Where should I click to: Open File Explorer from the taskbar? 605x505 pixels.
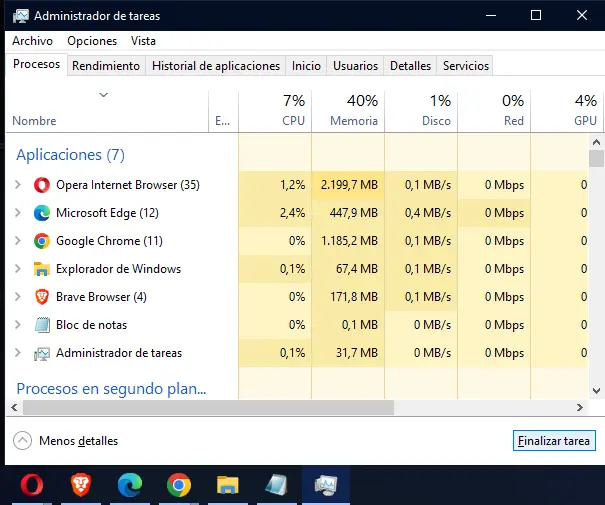228,485
